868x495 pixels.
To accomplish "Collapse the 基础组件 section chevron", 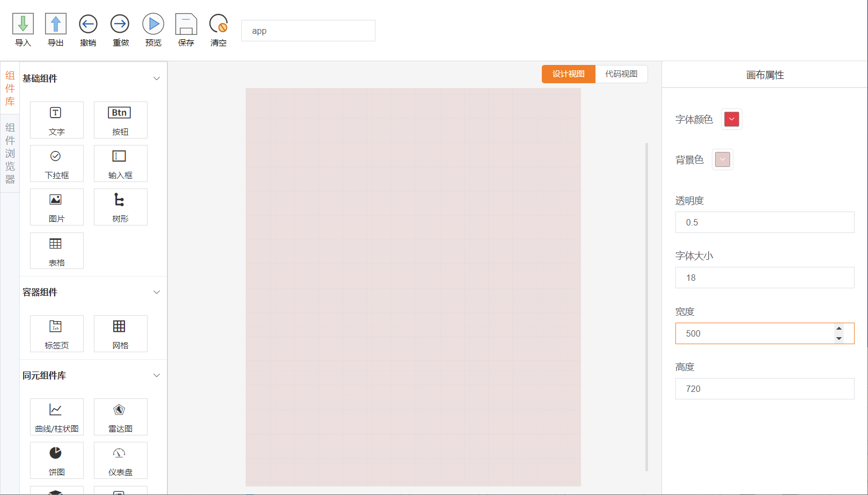I will point(157,78).
